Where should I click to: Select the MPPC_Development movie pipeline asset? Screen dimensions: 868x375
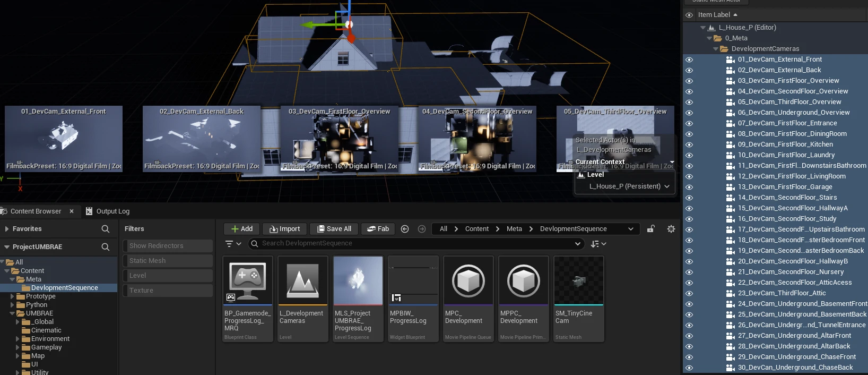coord(523,299)
